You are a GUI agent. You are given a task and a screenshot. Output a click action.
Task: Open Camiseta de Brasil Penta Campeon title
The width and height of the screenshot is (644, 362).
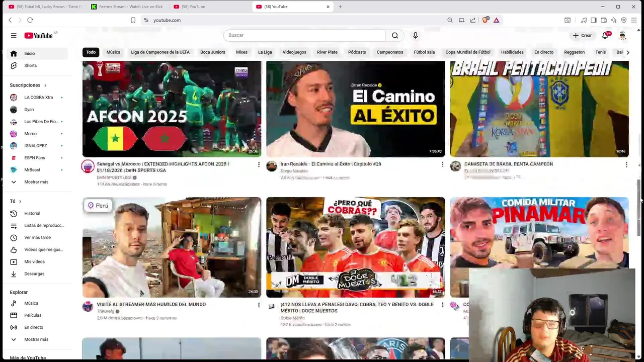[508, 164]
